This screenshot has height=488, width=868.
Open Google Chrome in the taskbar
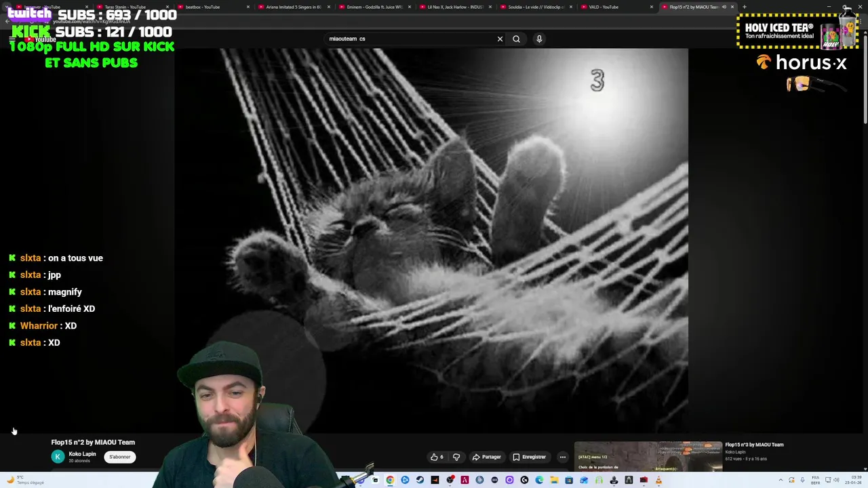pyautogui.click(x=390, y=480)
